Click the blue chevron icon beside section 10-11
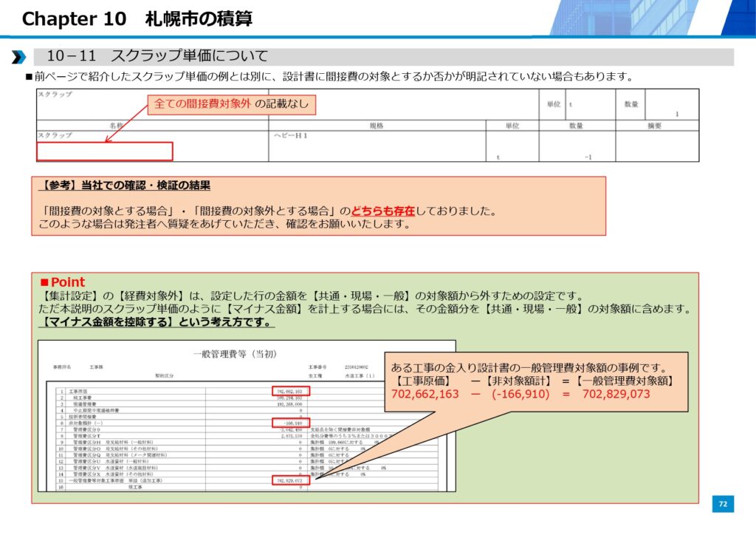756x535 pixels. 18,57
